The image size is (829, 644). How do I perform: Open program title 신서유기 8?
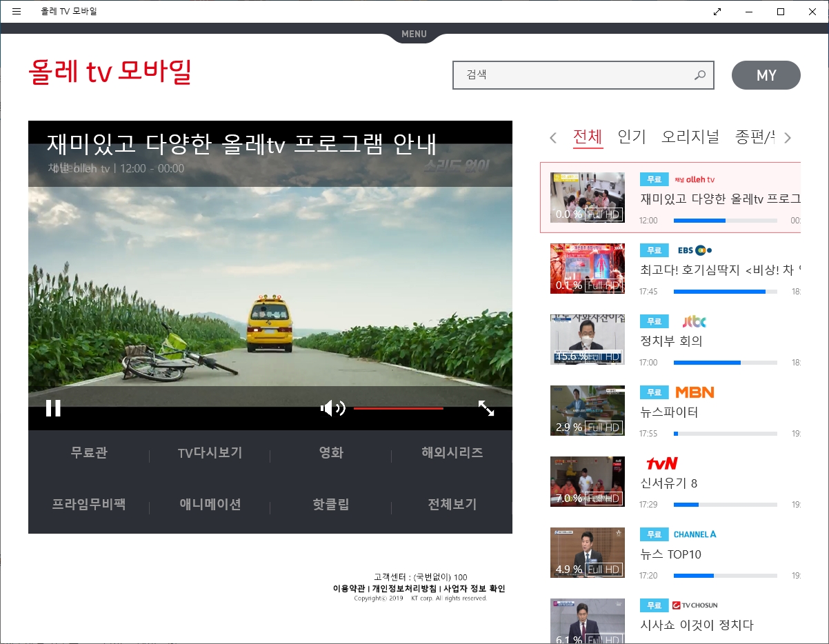pyautogui.click(x=669, y=483)
